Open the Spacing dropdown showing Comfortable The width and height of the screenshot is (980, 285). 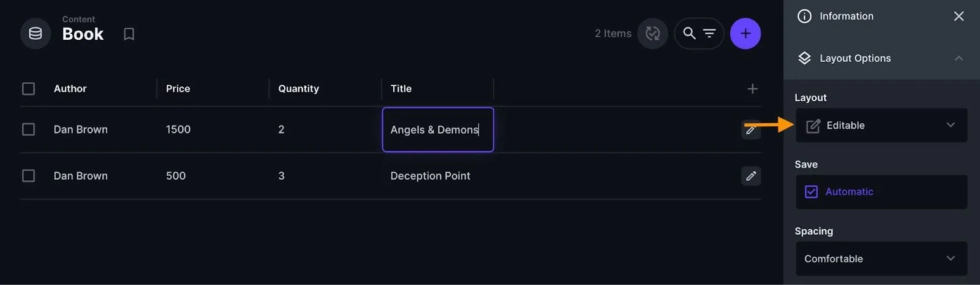pos(881,259)
